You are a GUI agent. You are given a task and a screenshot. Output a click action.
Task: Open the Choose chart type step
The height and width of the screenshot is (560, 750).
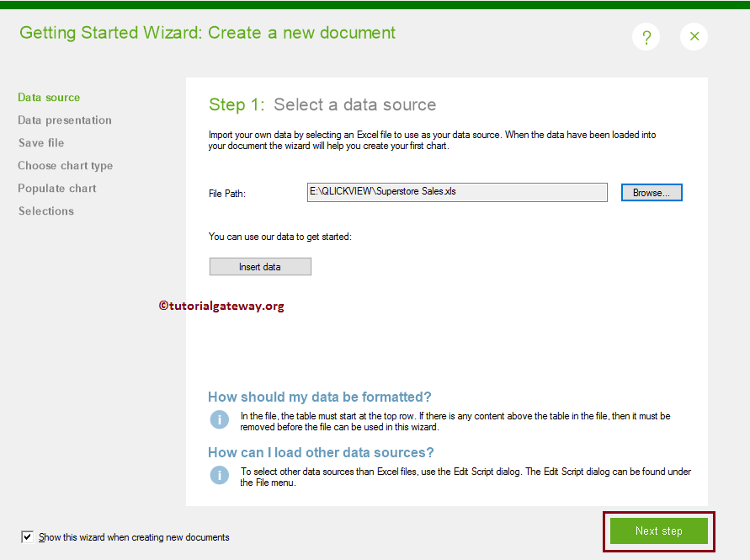point(65,165)
